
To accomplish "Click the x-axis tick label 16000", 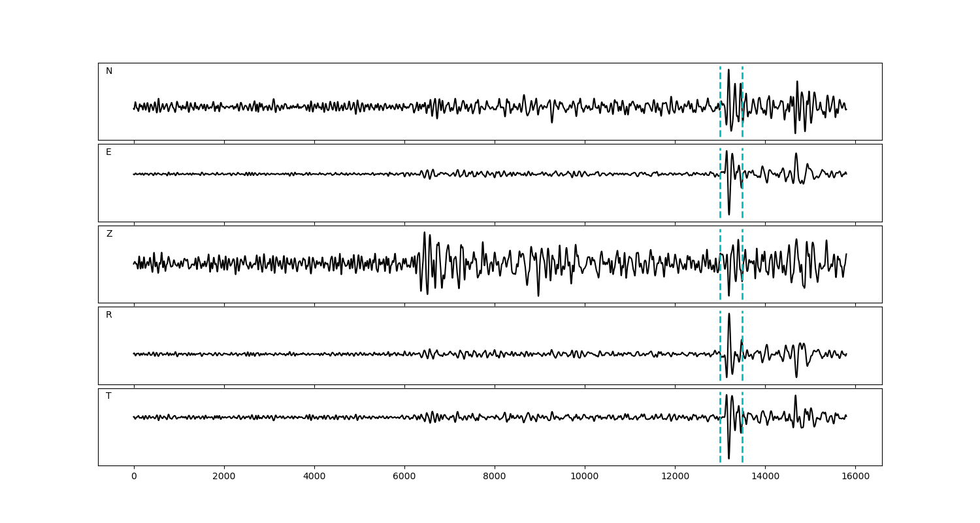I will tap(855, 477).
